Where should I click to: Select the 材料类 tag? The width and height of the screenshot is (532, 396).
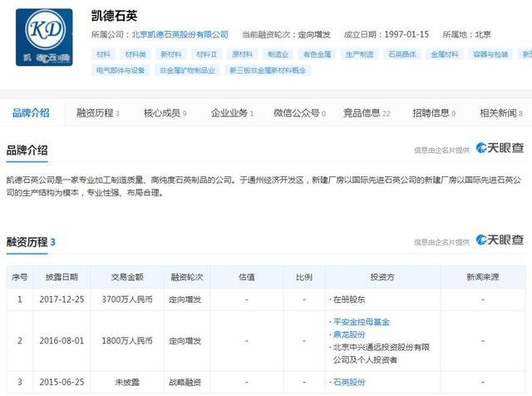[x=135, y=54]
